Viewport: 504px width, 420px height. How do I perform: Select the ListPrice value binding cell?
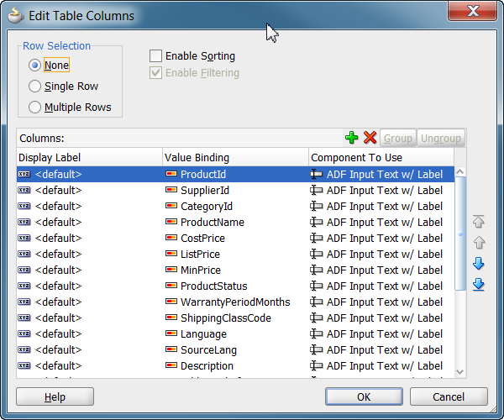coord(235,254)
